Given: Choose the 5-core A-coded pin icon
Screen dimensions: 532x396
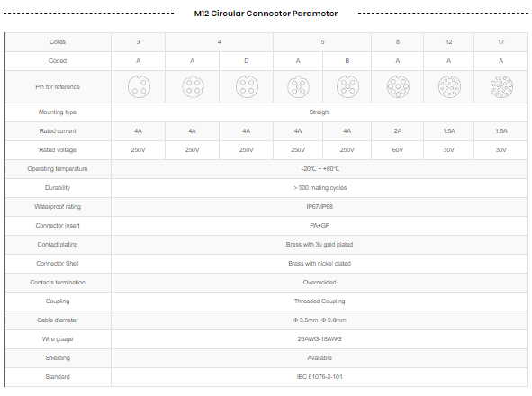Looking at the screenshot, I should point(298,87).
